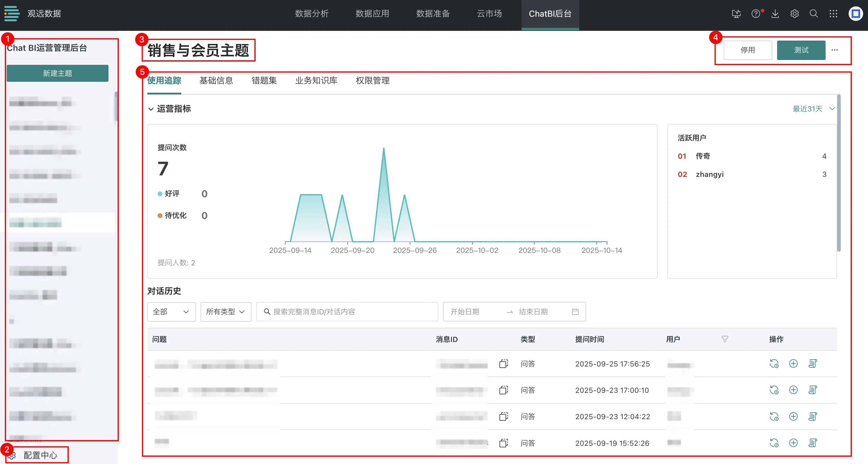Copy message ID of first conversation row
This screenshot has height=464, width=868.
click(x=503, y=364)
